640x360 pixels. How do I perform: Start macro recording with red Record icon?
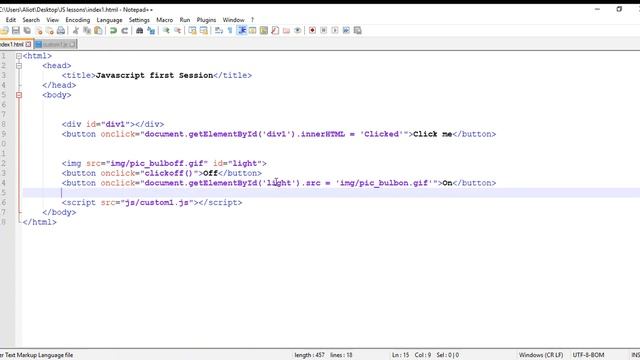point(312,31)
